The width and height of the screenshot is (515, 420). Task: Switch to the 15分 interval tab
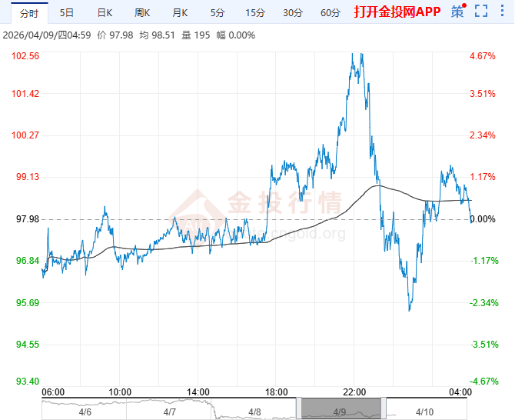click(255, 13)
